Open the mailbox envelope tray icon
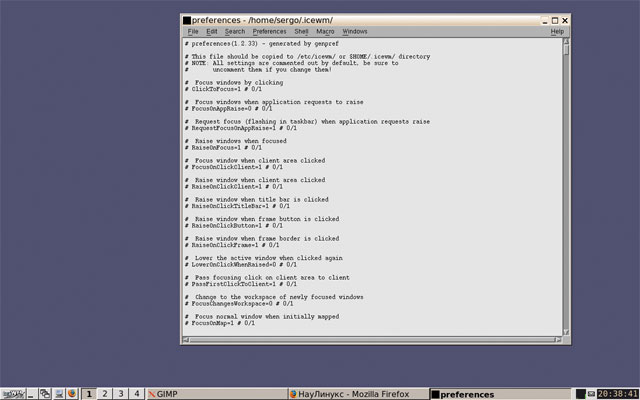Viewport: 640px width, 400px height. 591,394
